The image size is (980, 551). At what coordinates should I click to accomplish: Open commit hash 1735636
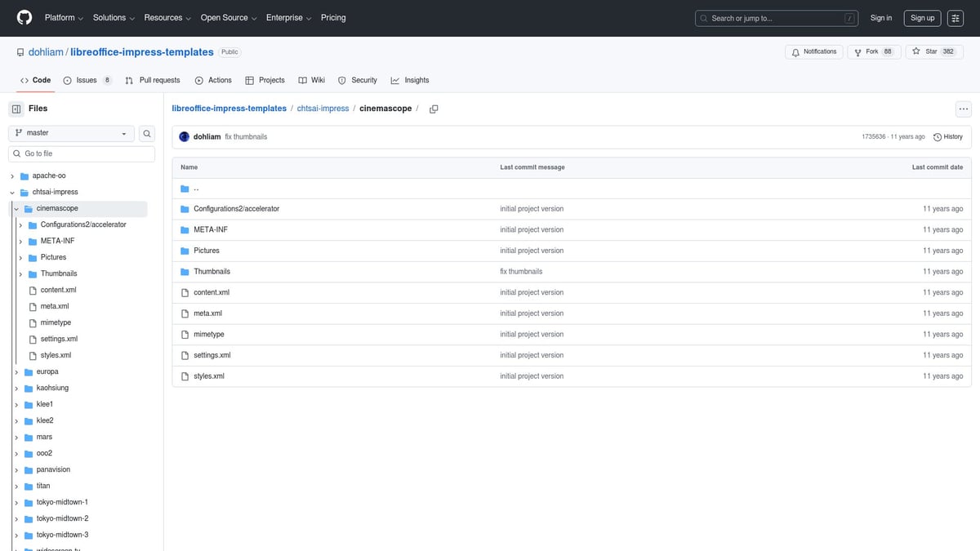(874, 136)
